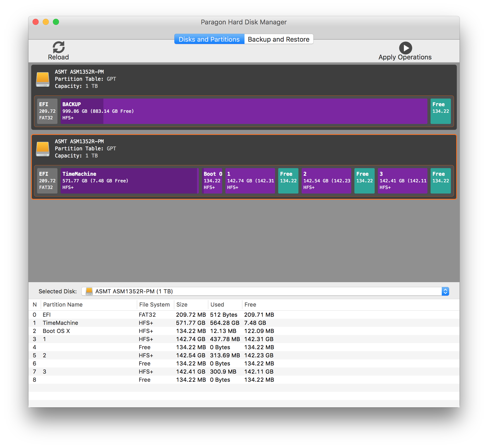Select Free block after partition 2
488x448 pixels.
(x=364, y=181)
